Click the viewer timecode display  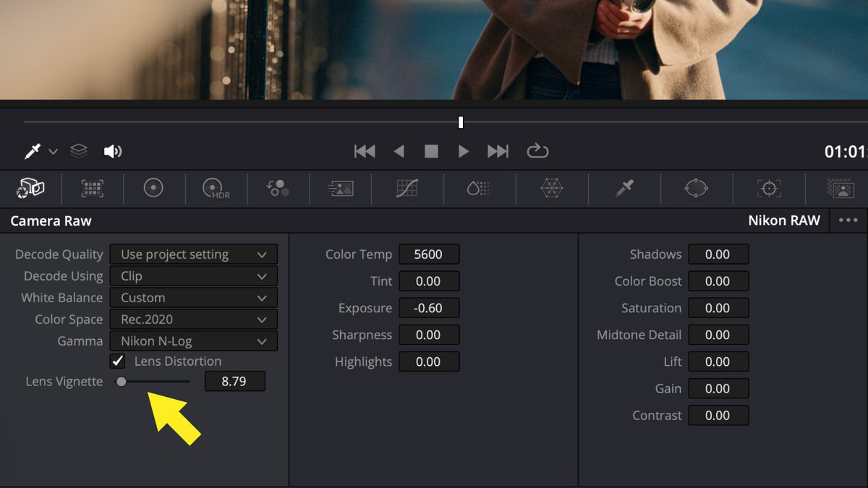(846, 152)
